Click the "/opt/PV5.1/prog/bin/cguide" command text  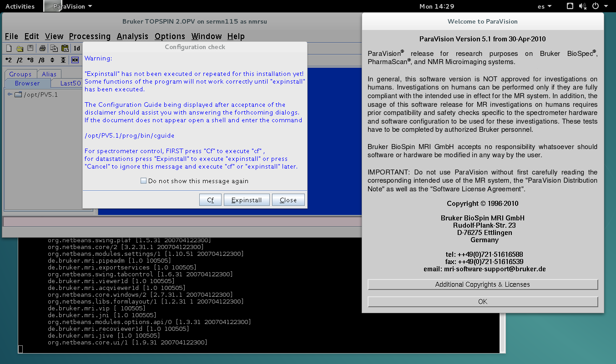point(130,135)
